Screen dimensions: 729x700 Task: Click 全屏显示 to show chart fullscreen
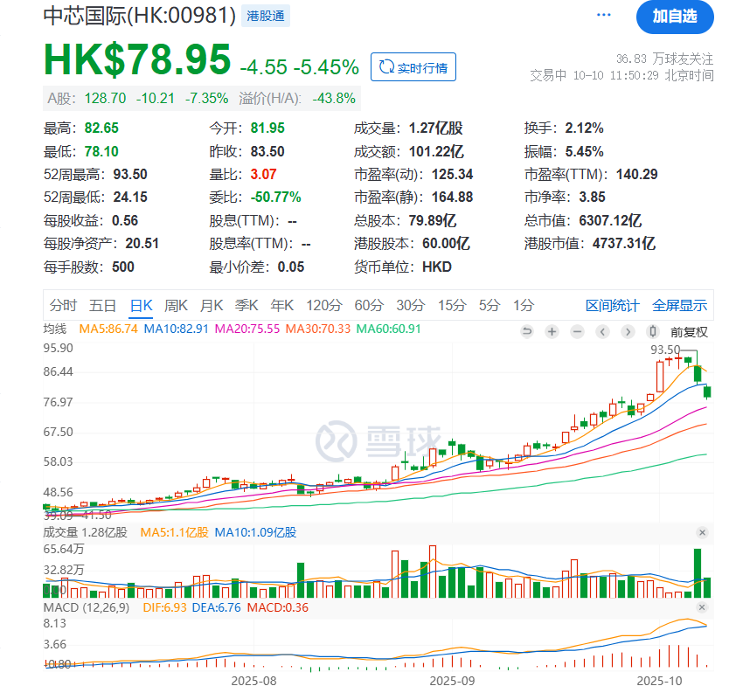(679, 306)
